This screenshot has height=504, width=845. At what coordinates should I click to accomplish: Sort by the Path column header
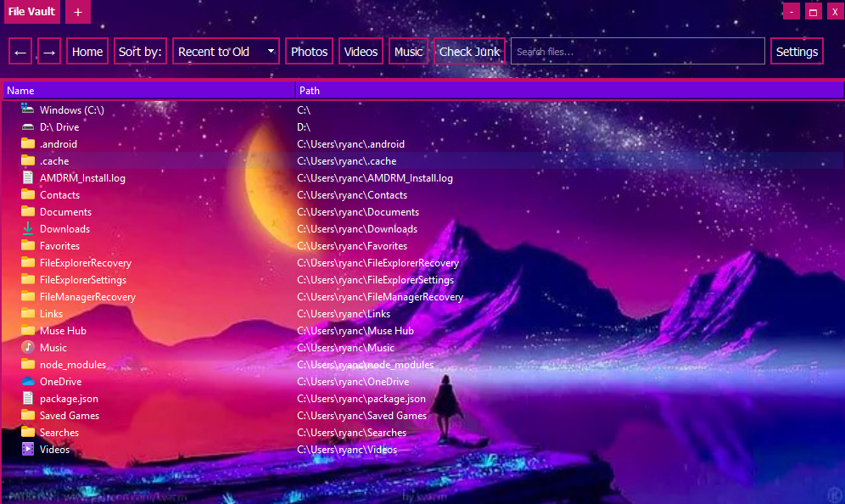[569, 91]
